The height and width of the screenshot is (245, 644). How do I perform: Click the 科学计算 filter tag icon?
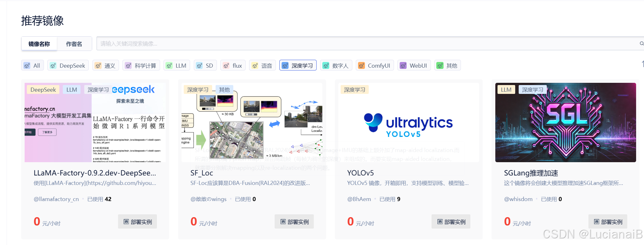pyautogui.click(x=128, y=65)
